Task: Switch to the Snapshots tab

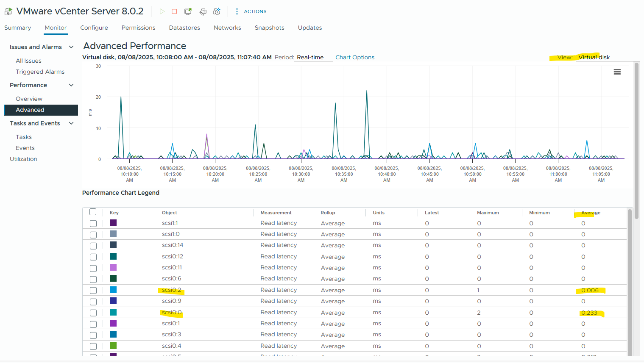Action: [270, 28]
